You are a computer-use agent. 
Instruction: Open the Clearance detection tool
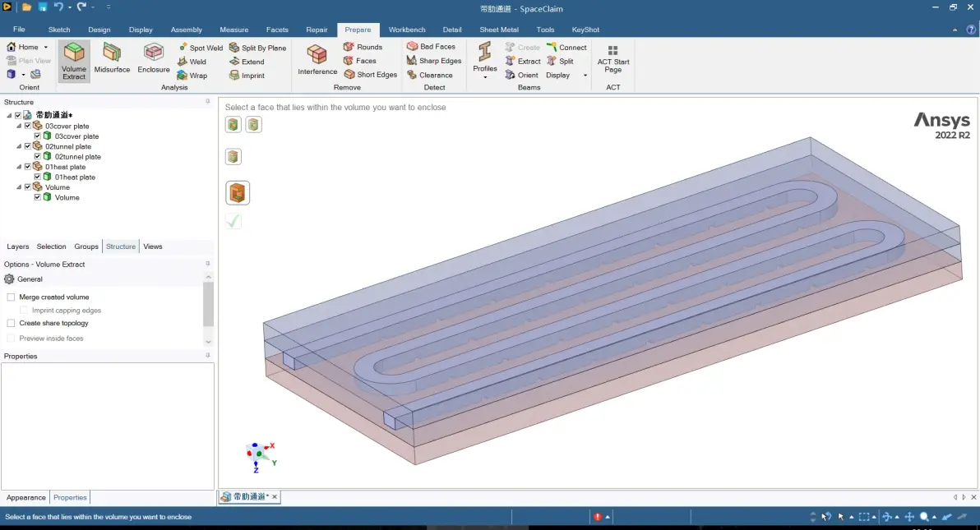(430, 75)
